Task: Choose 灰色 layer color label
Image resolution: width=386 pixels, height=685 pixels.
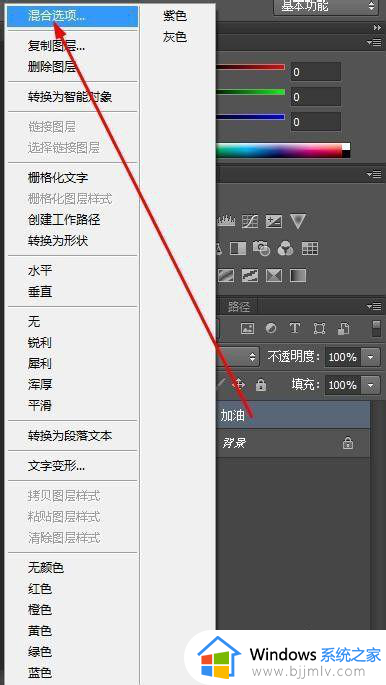Action: click(176, 37)
